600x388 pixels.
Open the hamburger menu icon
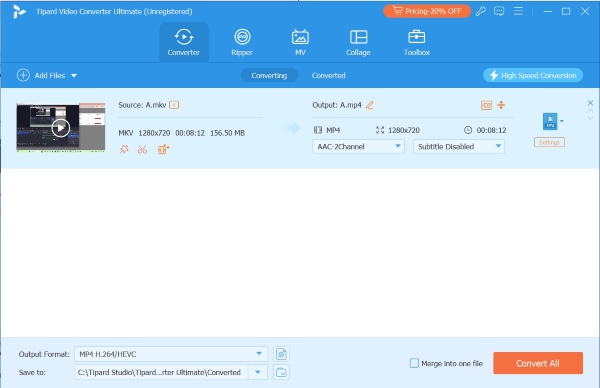(x=518, y=11)
